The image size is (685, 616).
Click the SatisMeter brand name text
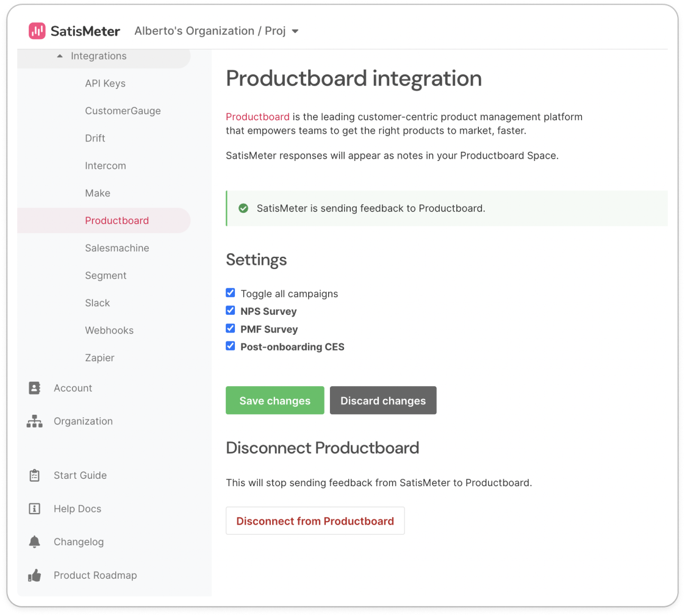[x=85, y=31]
